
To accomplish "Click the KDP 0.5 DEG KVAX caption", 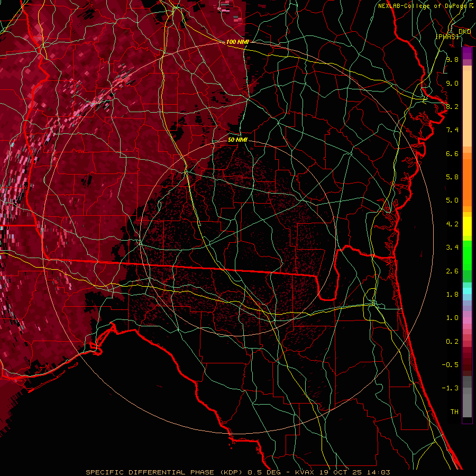I will coord(237,472).
